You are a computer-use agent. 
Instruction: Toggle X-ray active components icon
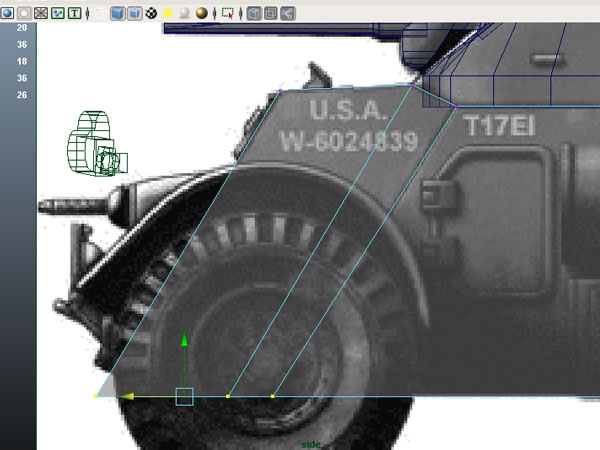click(271, 13)
